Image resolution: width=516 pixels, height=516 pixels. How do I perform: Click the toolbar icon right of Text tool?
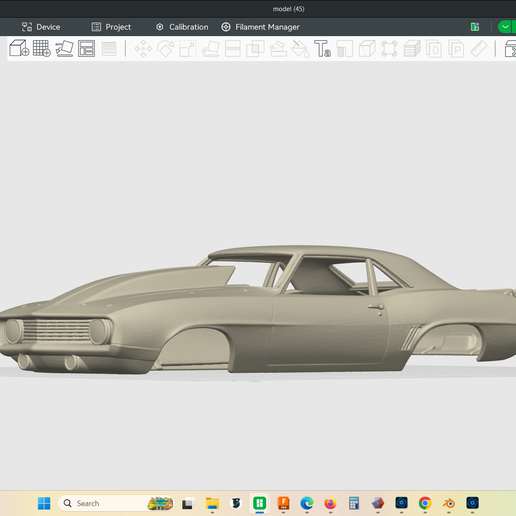345,49
